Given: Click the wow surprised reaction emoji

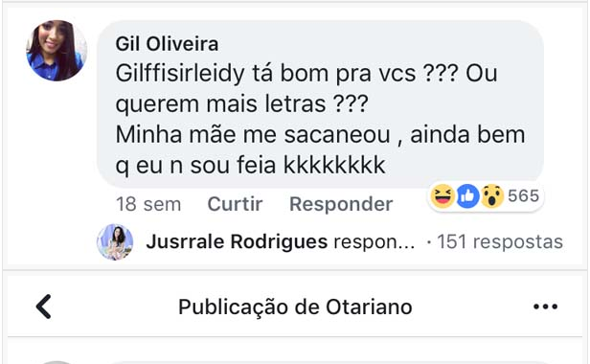Looking at the screenshot, I should pyautogui.click(x=491, y=196).
